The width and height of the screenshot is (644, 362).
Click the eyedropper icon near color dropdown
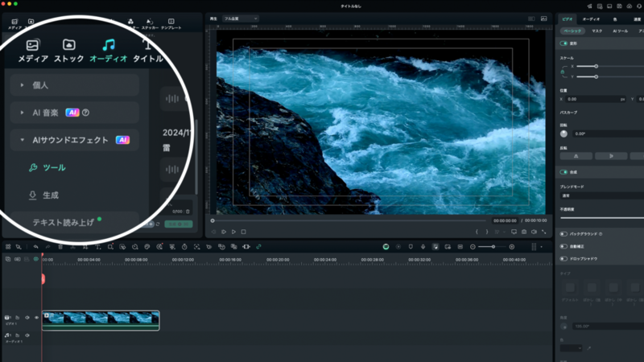click(x=589, y=348)
